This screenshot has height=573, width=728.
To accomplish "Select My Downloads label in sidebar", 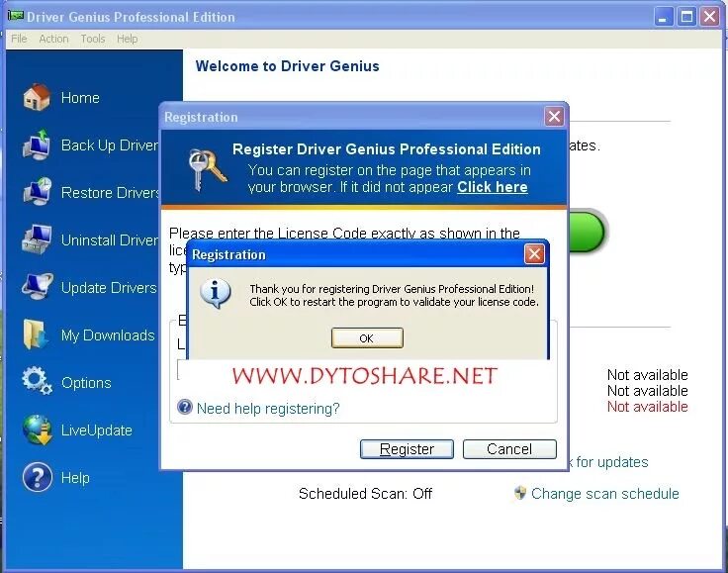I will pos(108,335).
